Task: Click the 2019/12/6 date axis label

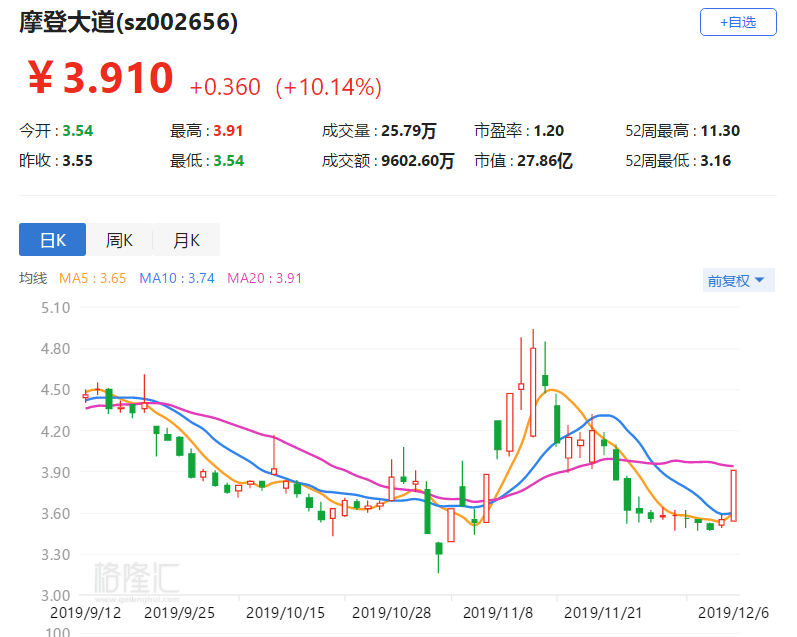Action: [733, 613]
